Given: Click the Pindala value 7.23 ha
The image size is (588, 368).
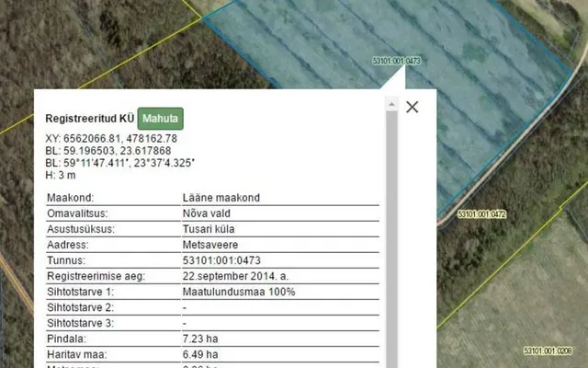Looking at the screenshot, I should pos(200,339).
